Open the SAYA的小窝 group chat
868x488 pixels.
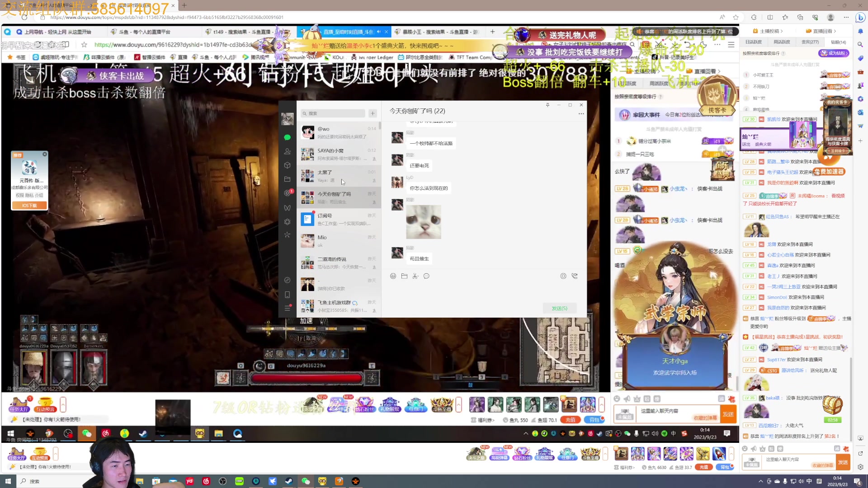tap(339, 154)
